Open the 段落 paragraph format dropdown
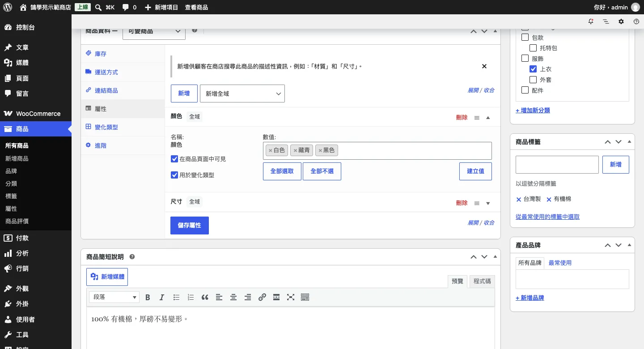 (114, 297)
